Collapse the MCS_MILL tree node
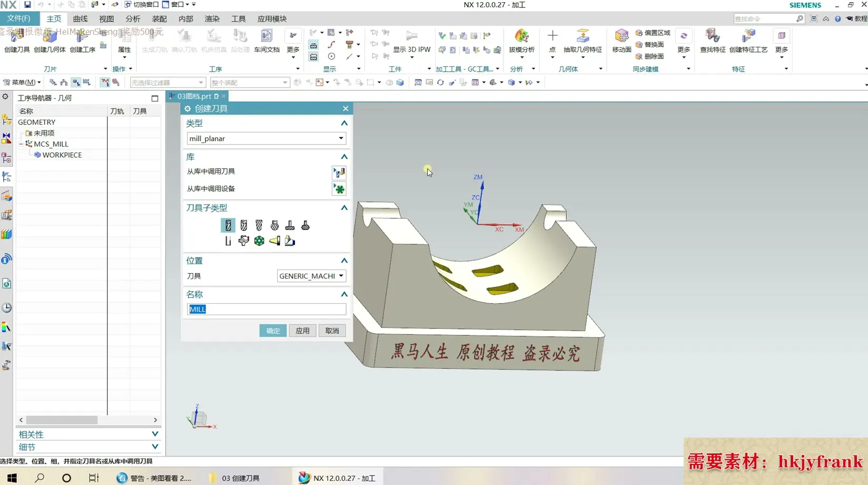This screenshot has height=485, width=868. (x=22, y=144)
